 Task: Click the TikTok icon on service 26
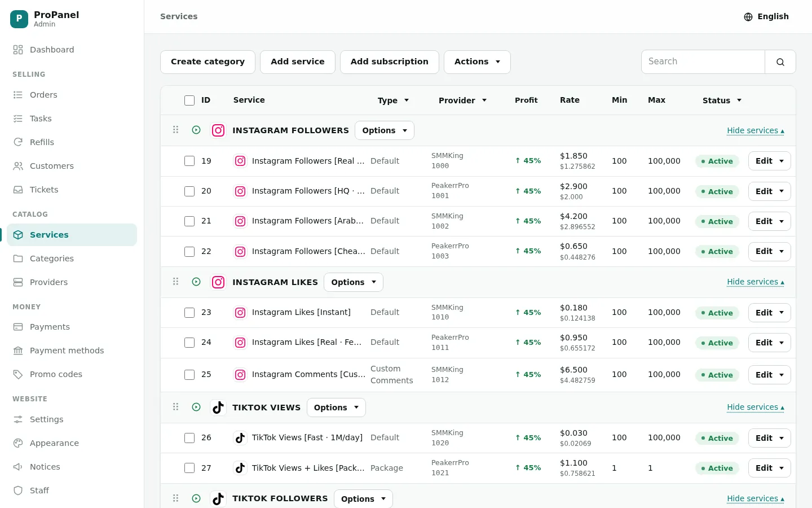tap(240, 438)
